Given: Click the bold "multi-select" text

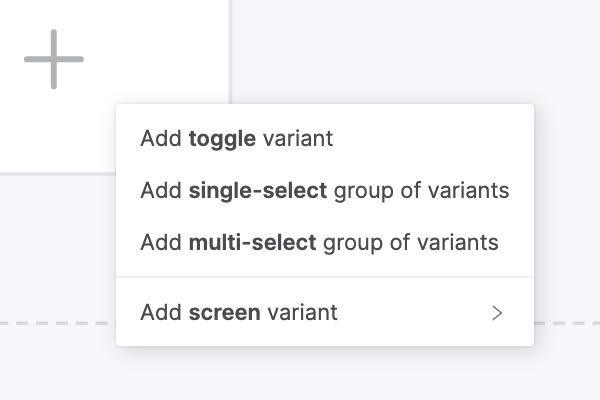Looking at the screenshot, I should point(252,242).
